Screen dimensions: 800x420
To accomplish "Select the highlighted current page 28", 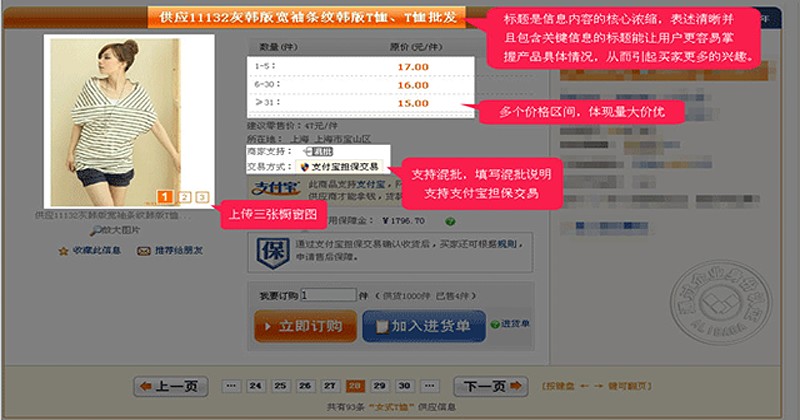I will (x=355, y=386).
